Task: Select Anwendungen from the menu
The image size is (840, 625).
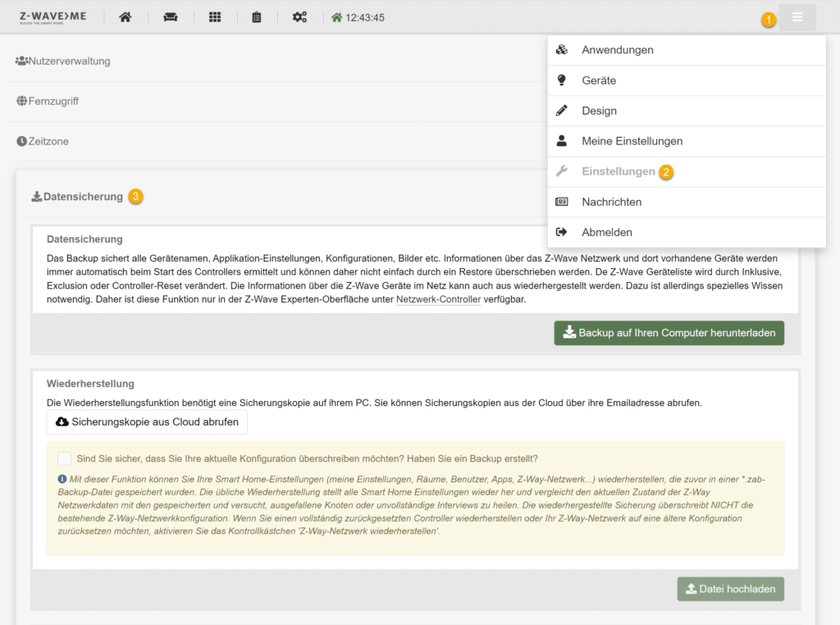Action: pos(687,50)
